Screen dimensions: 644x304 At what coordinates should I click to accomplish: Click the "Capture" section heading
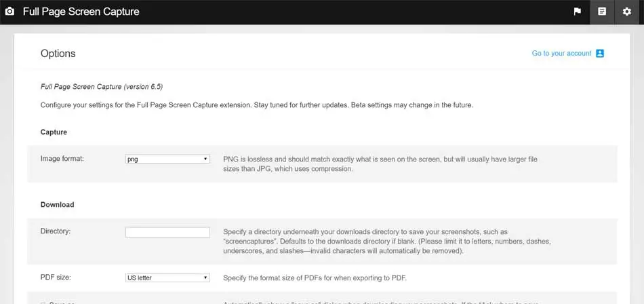point(54,132)
